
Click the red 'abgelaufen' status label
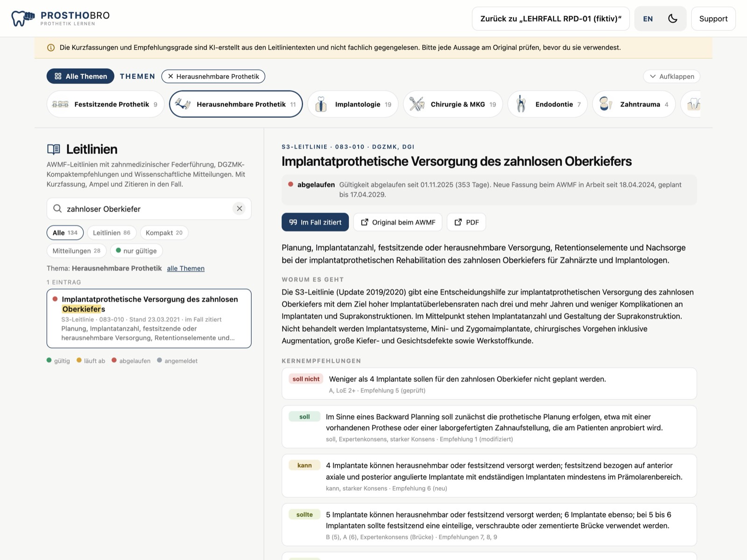coord(316,185)
